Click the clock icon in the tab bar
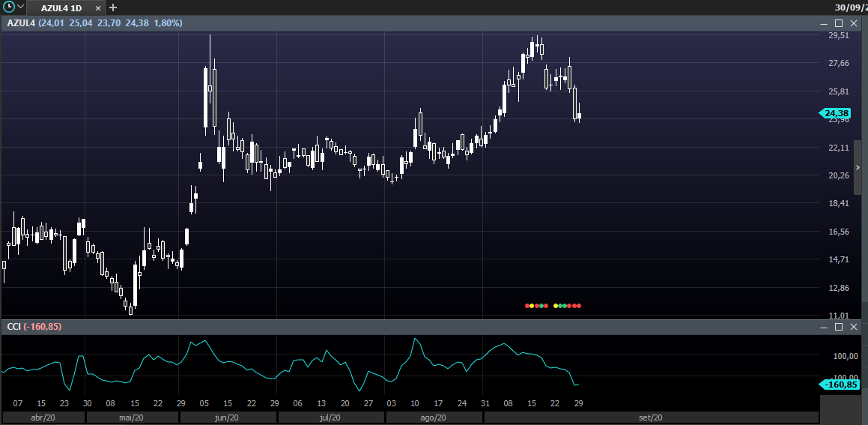The height and width of the screenshot is (425, 868). pos(10,7)
